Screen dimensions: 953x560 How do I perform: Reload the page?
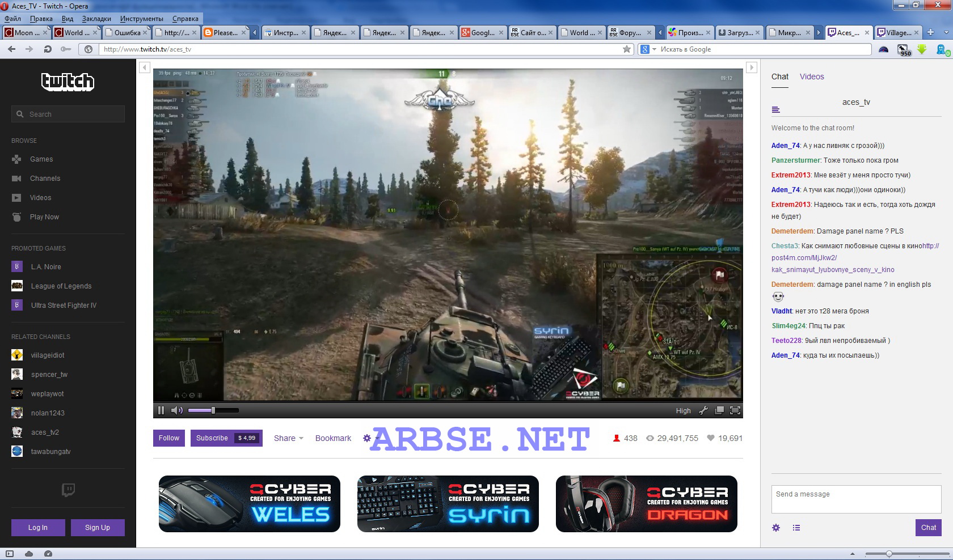[x=48, y=49]
